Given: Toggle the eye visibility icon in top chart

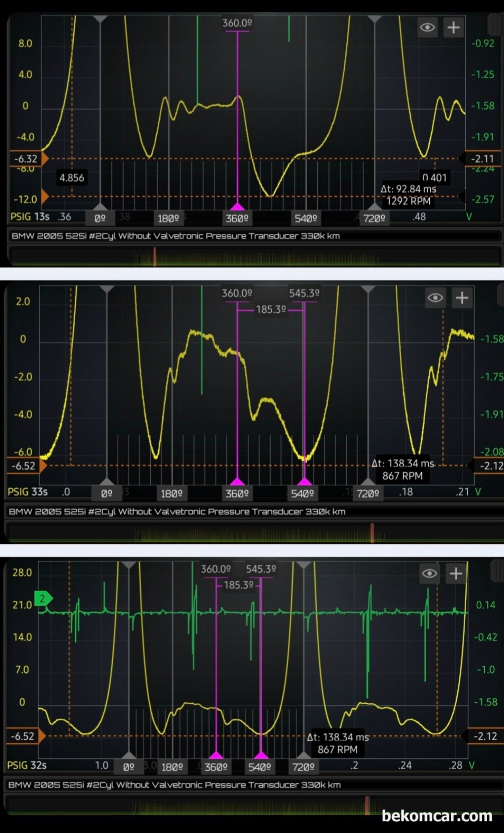Looking at the screenshot, I should (x=427, y=28).
